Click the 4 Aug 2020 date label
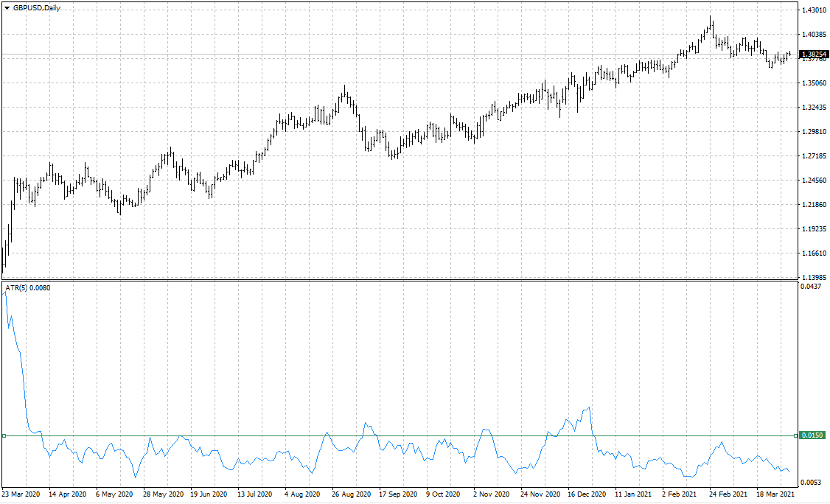Viewport: 830px width, 504px height. coord(302,494)
